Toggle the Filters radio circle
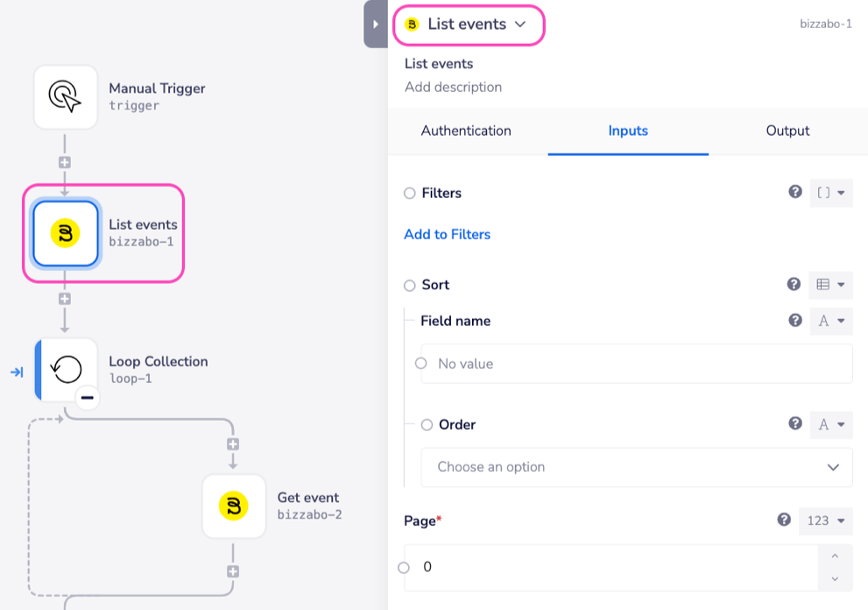 410,193
